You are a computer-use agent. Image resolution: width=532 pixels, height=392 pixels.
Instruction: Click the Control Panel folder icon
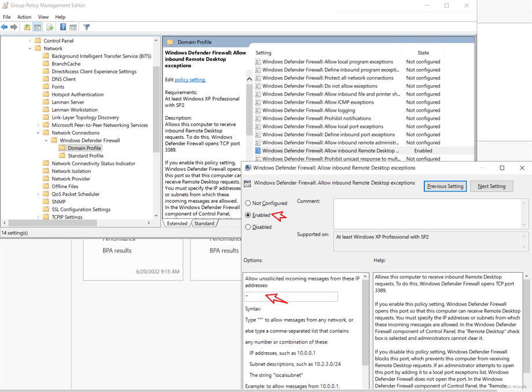click(x=38, y=41)
